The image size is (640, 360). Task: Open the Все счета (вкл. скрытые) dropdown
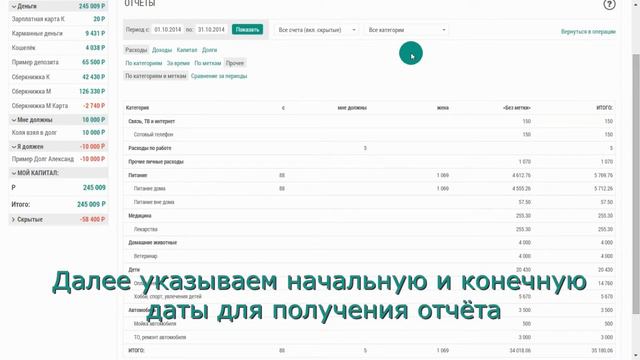point(317,30)
